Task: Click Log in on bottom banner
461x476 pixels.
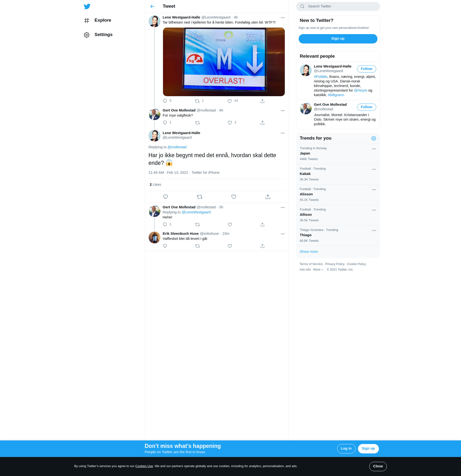Action: point(346,449)
